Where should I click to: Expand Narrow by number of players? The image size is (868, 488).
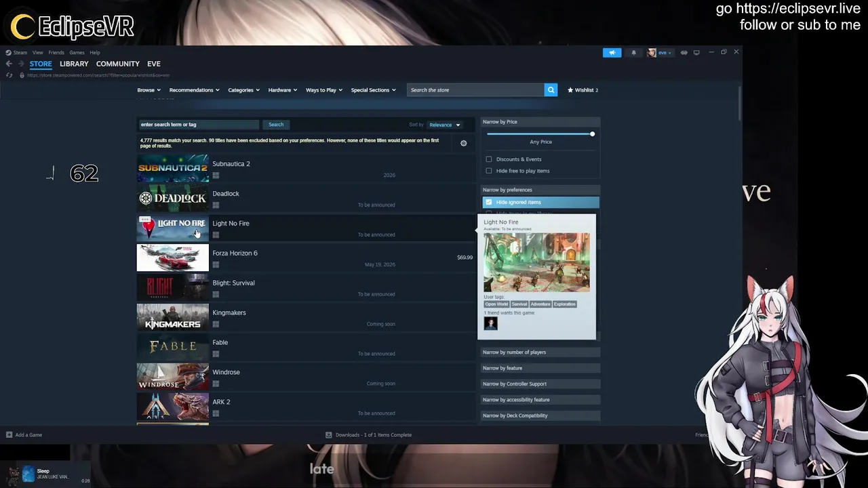(x=540, y=352)
